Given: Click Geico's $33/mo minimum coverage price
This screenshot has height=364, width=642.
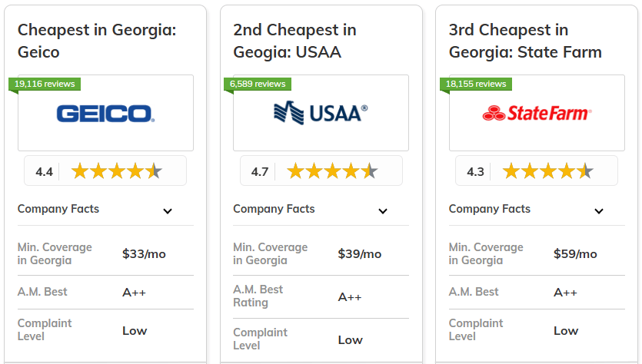Looking at the screenshot, I should coord(144,253).
